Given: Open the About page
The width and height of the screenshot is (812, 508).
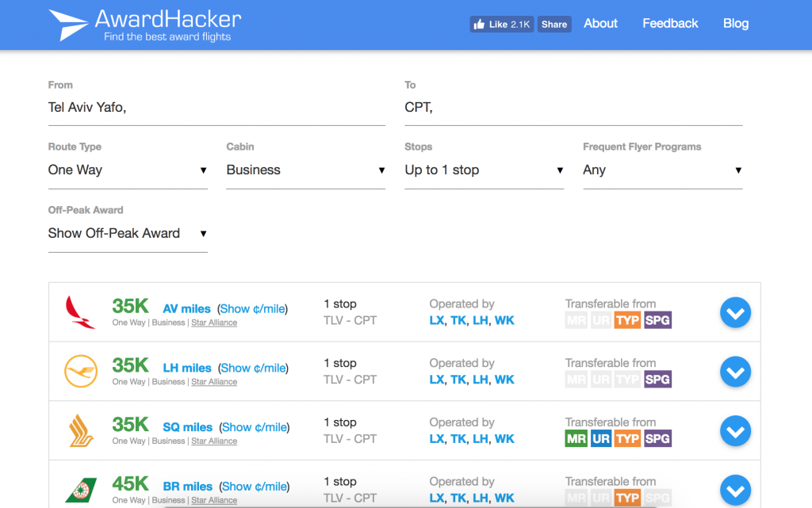Looking at the screenshot, I should [601, 23].
